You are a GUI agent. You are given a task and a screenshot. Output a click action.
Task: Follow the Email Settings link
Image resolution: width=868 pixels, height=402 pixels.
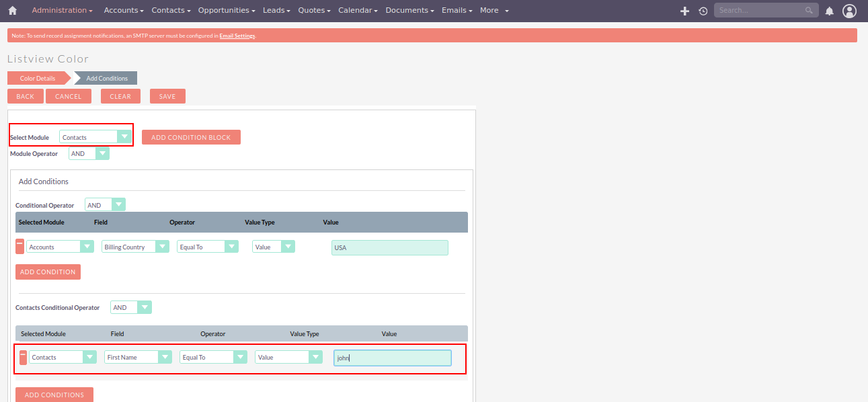pos(237,36)
